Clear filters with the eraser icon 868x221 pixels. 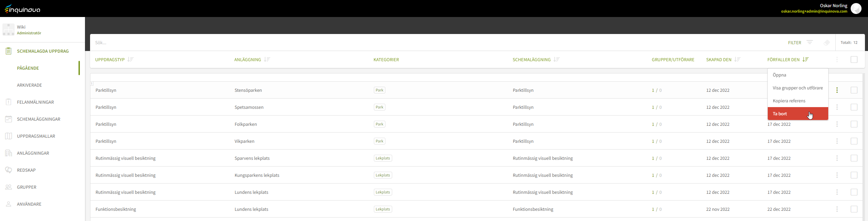[x=827, y=42]
